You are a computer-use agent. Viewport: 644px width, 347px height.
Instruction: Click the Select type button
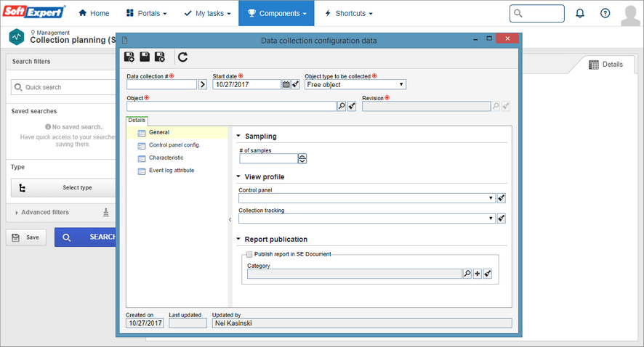click(x=64, y=188)
